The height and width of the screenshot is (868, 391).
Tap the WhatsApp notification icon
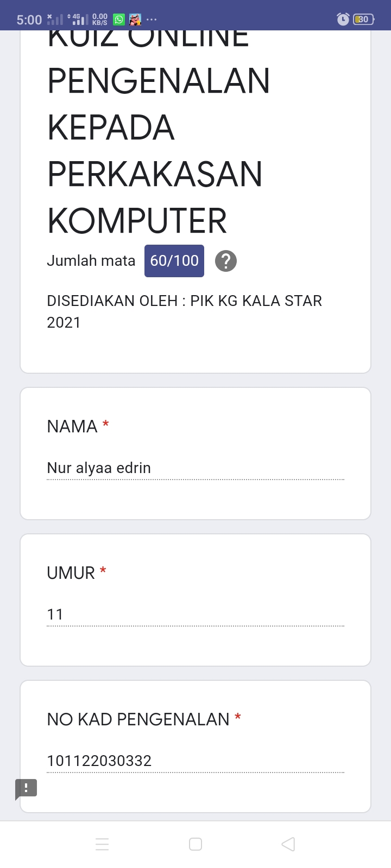point(118,20)
